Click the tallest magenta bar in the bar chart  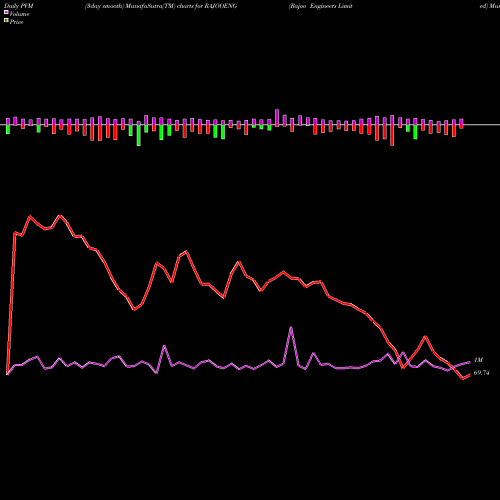(277, 117)
